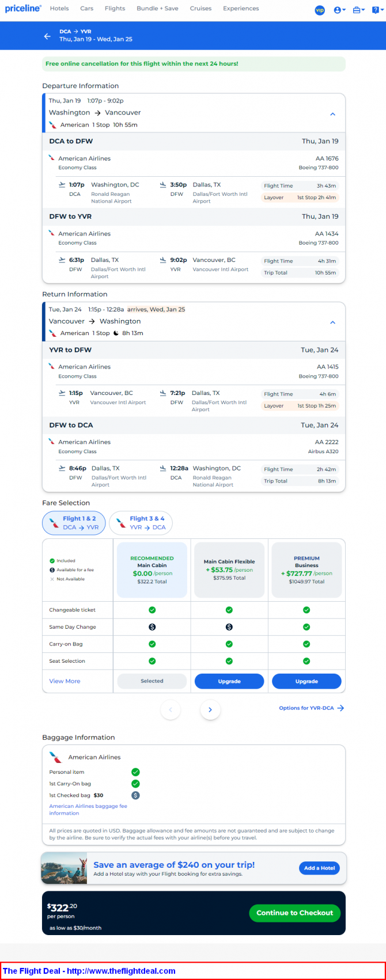
Task: Click the 1st Checked bag fee dollar icon
Action: pyautogui.click(x=135, y=795)
